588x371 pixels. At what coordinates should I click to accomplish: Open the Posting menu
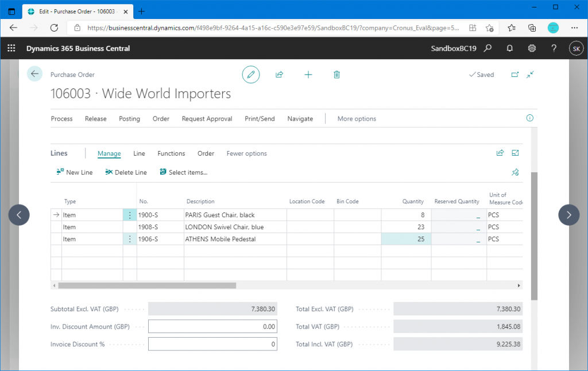coord(129,118)
